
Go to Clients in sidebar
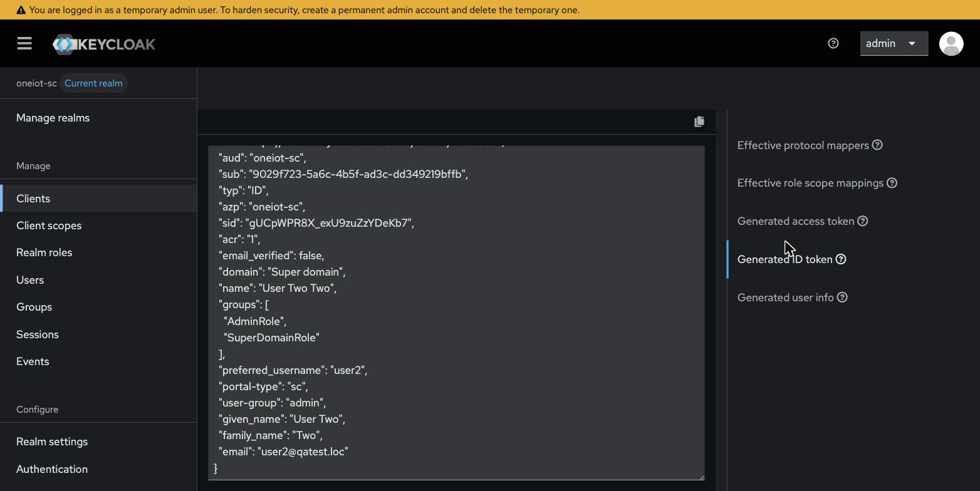point(98,199)
